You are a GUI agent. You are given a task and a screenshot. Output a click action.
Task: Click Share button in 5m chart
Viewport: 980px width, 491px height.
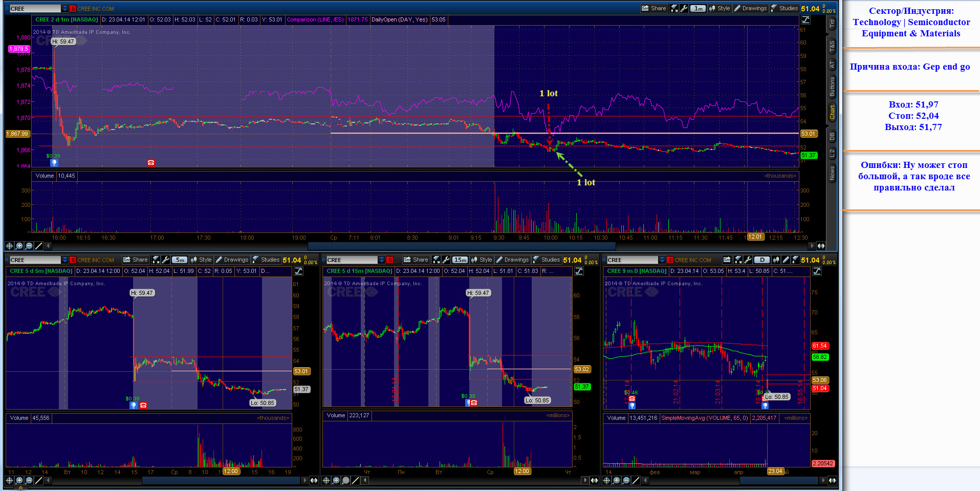(x=136, y=260)
